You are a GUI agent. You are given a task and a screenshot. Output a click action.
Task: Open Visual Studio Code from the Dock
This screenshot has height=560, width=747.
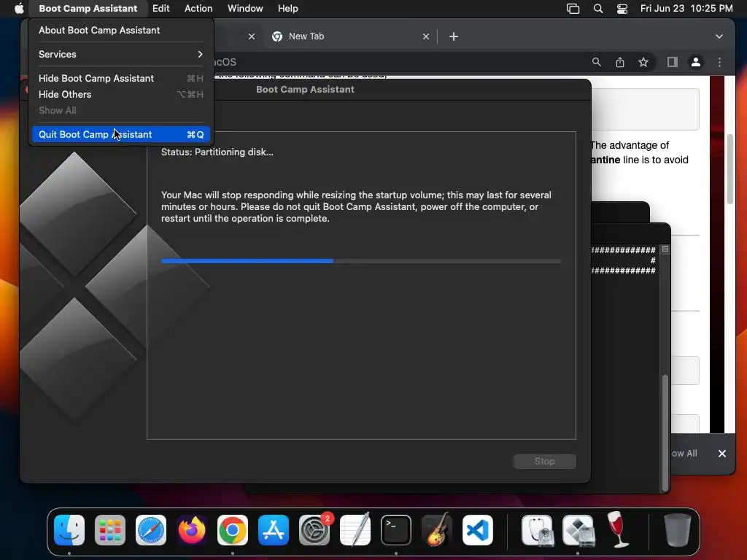[x=478, y=530]
